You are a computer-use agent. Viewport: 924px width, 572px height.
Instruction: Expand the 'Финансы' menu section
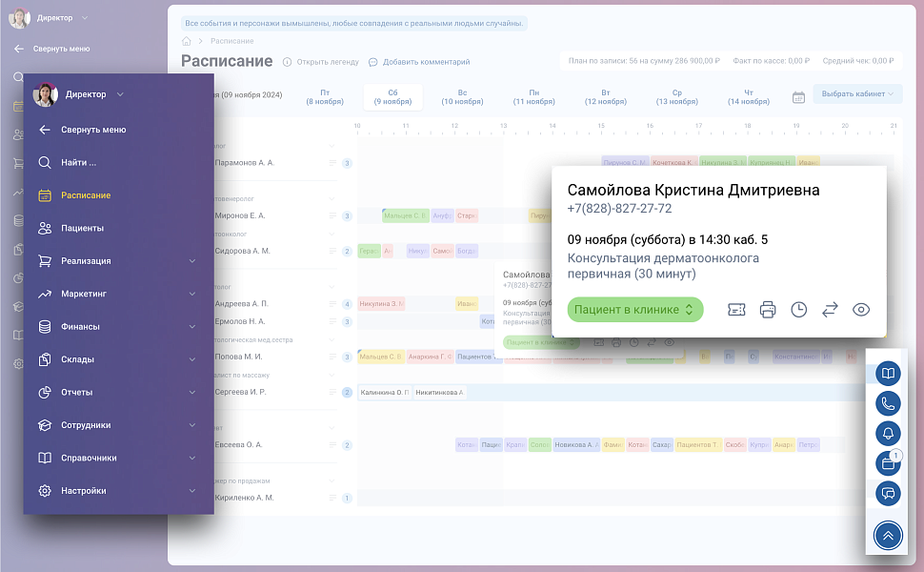[x=117, y=327]
